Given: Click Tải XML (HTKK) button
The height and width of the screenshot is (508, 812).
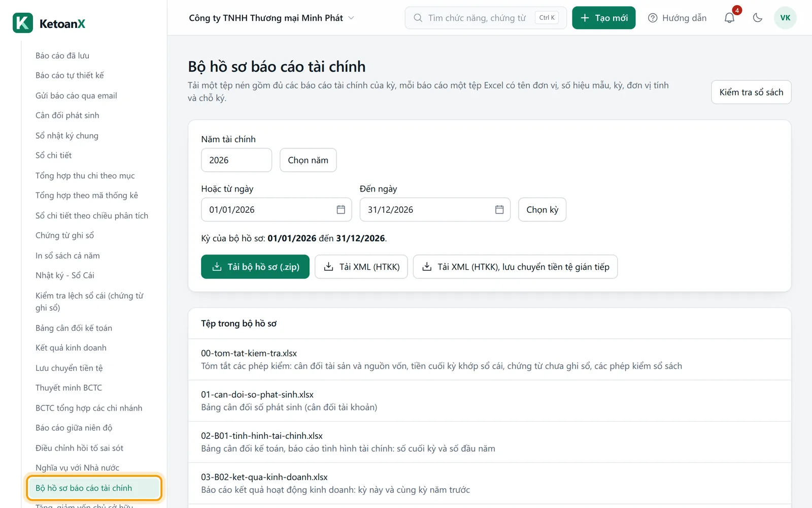Looking at the screenshot, I should [361, 267].
